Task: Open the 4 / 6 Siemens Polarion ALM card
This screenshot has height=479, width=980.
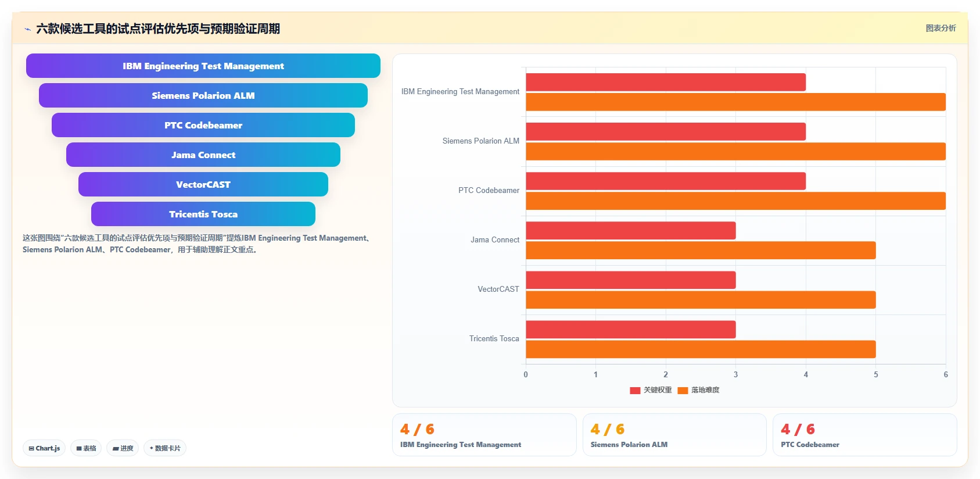Action: click(674, 435)
